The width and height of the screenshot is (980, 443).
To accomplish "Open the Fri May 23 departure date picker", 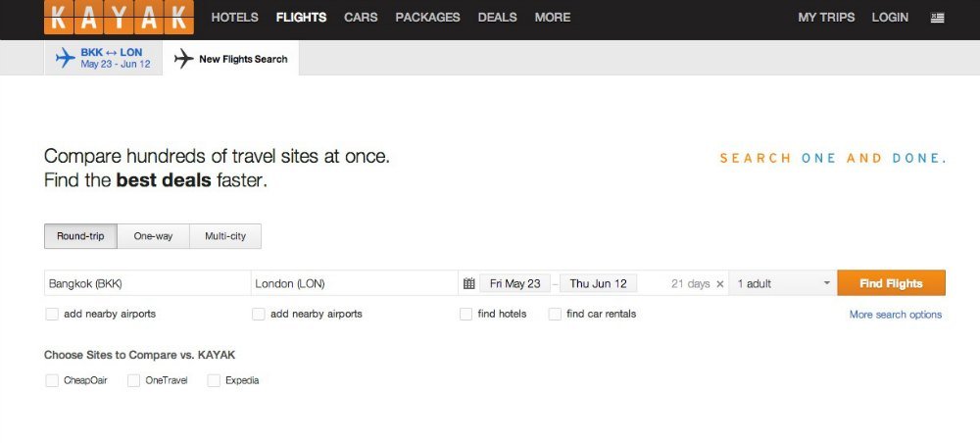I will [x=515, y=283].
